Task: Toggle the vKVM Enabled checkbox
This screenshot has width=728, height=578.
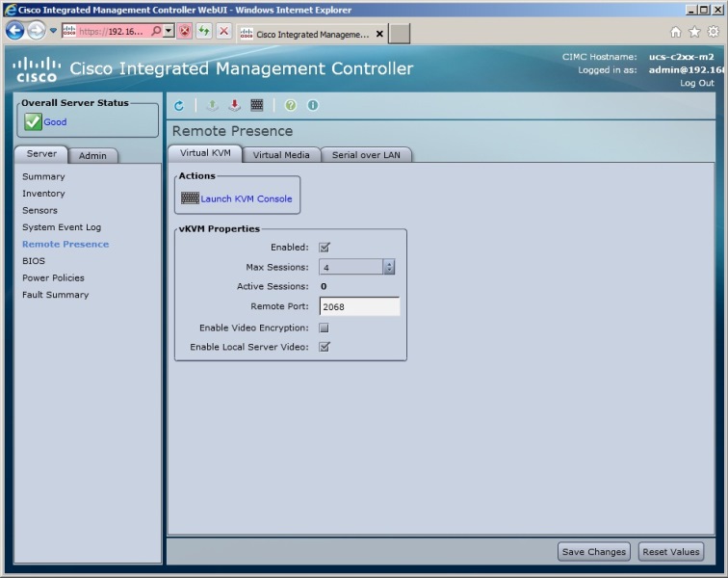Action: pyautogui.click(x=325, y=248)
